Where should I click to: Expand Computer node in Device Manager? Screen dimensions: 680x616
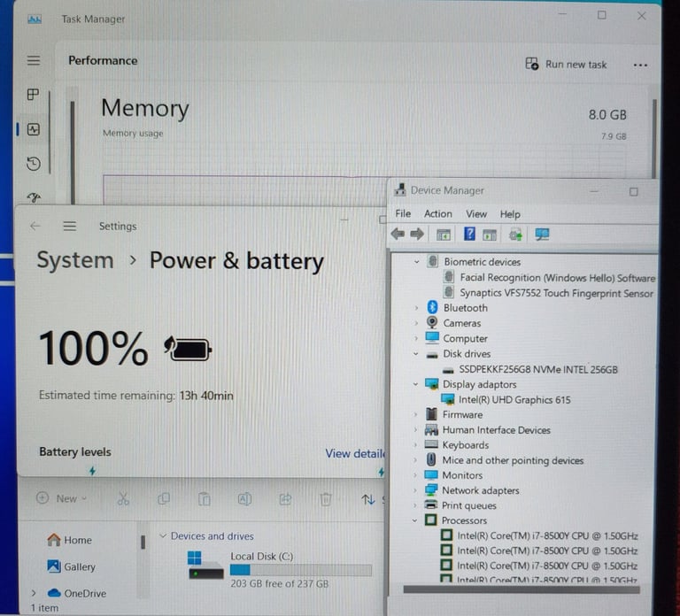coord(416,339)
